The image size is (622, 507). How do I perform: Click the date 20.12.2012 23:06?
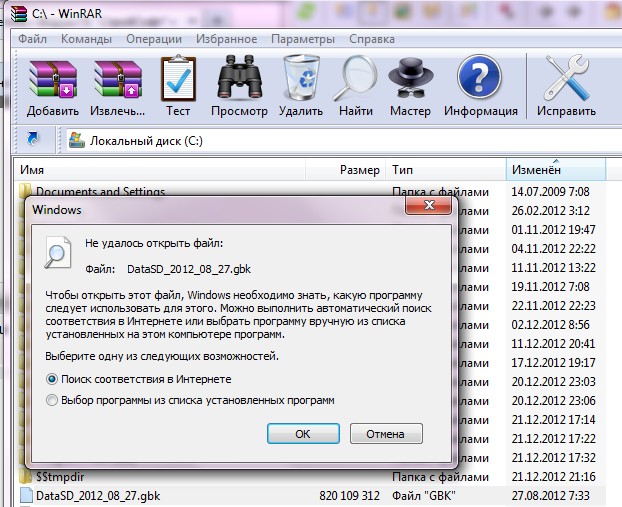[x=553, y=401]
